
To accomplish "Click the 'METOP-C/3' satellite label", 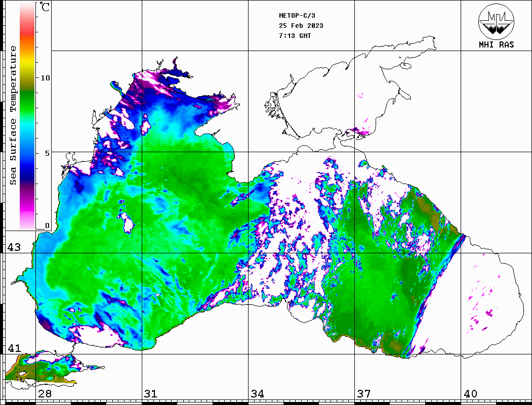I will point(297,16).
